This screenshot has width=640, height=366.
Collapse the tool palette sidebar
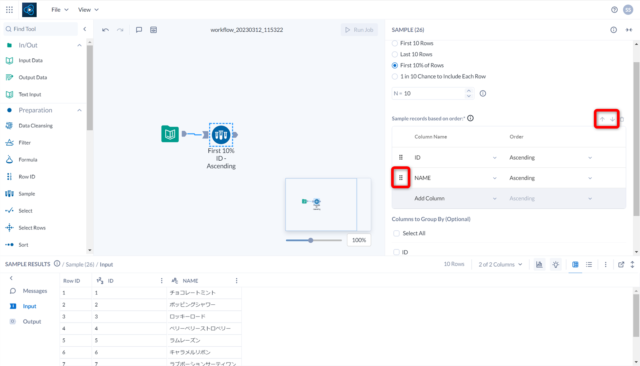[x=84, y=29]
